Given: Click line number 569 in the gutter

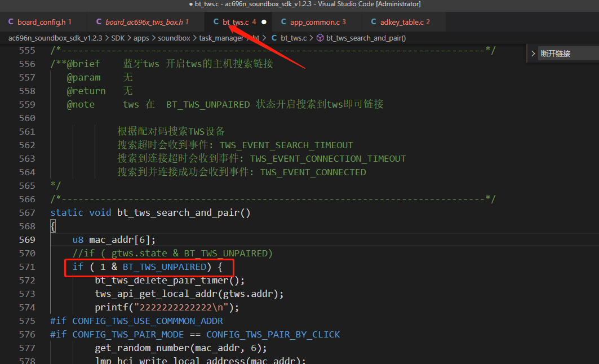Looking at the screenshot, I should coord(27,239).
